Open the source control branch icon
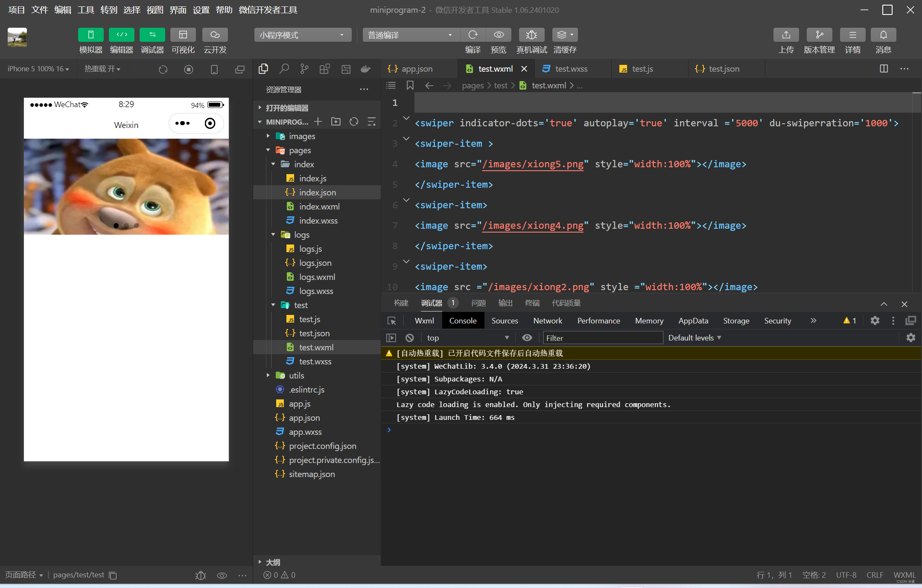 (304, 69)
